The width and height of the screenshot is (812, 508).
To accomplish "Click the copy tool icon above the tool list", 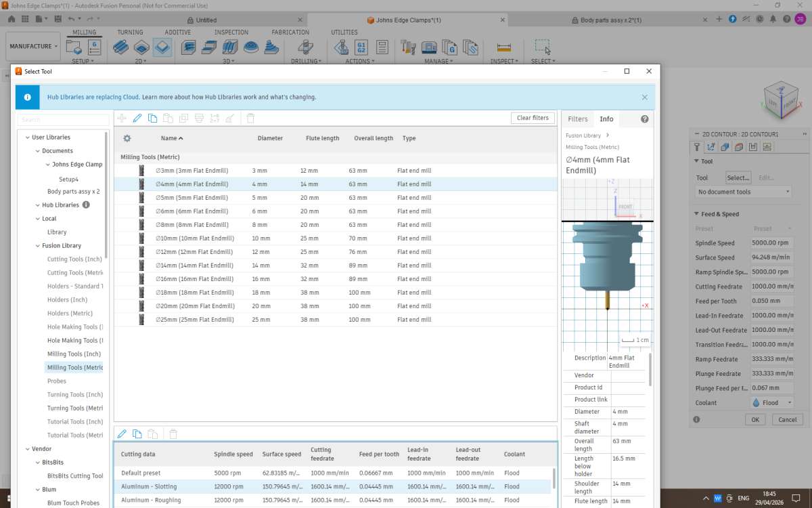I will pyautogui.click(x=153, y=118).
